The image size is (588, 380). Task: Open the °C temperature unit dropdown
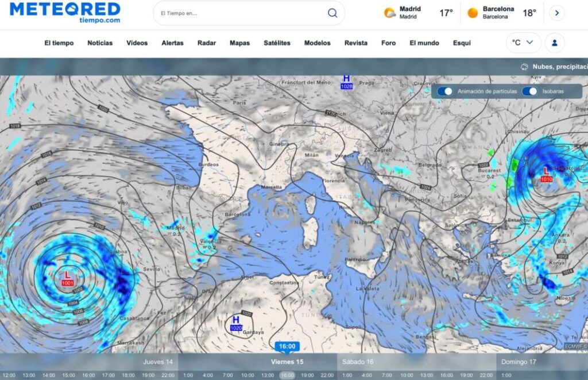coord(523,43)
